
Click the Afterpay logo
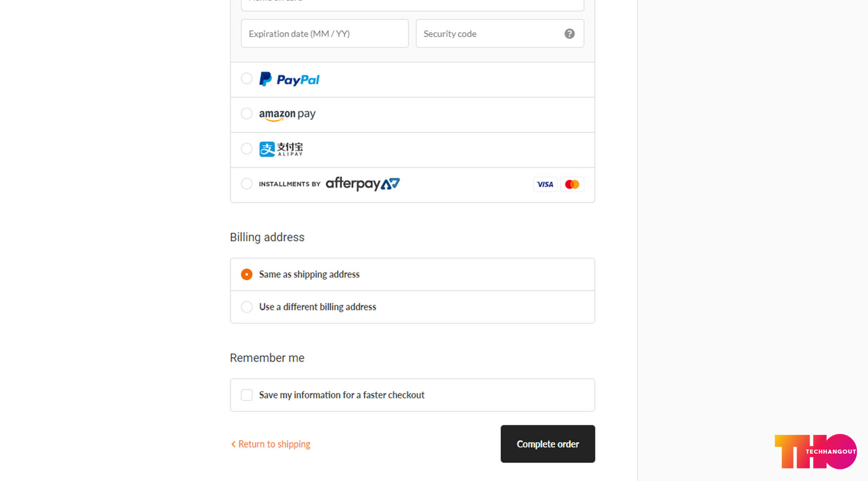coord(363,184)
